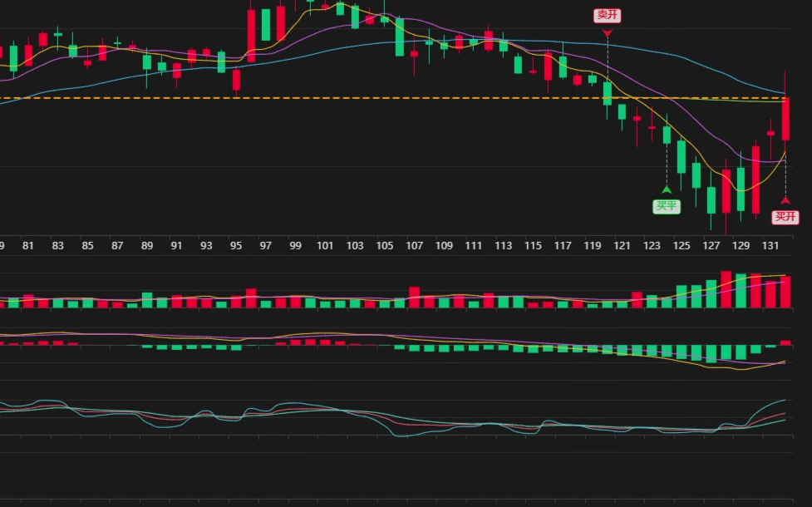This screenshot has height=507, width=812.
Task: Click the rightmost red volume bar
Action: click(785, 292)
